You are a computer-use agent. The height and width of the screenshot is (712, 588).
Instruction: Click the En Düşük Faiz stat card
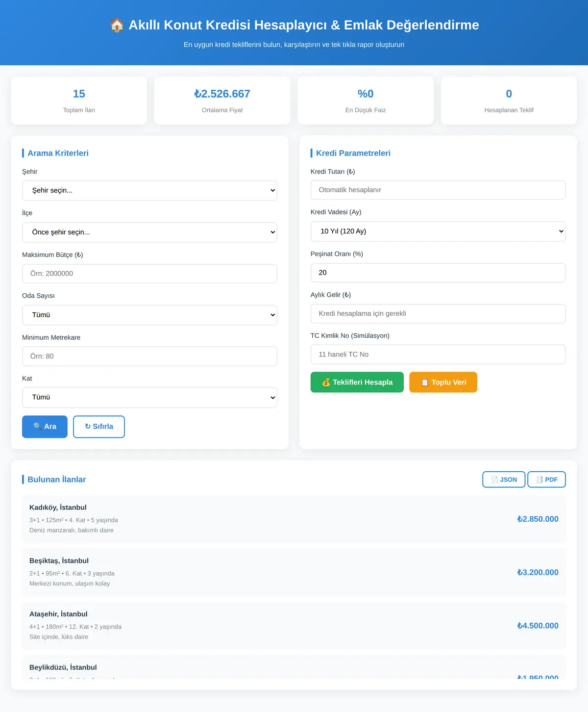366,100
